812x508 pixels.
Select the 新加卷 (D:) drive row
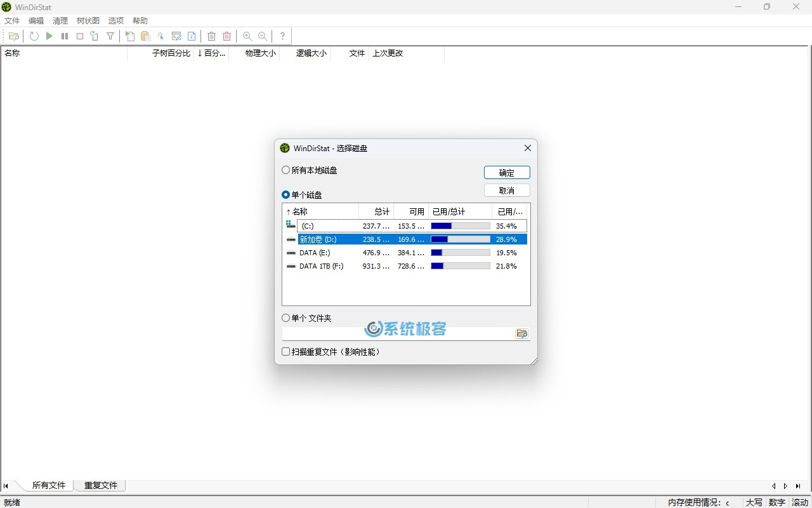click(x=406, y=239)
